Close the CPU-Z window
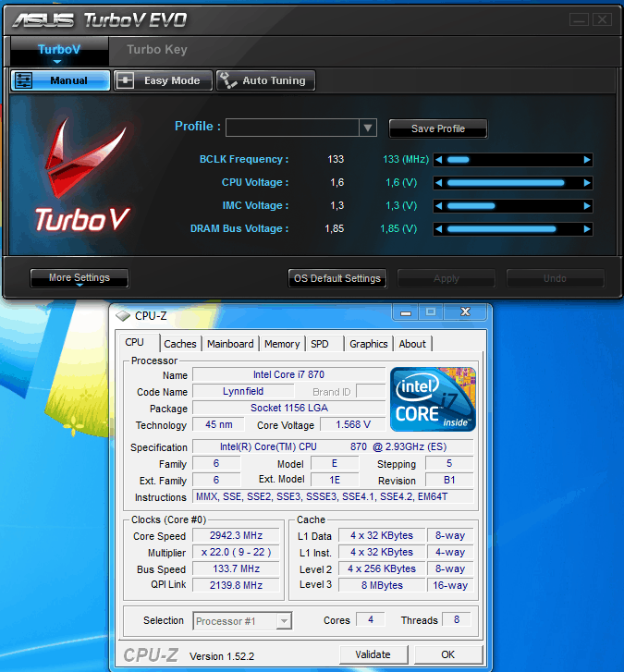This screenshot has height=672, width=624. pos(465,312)
